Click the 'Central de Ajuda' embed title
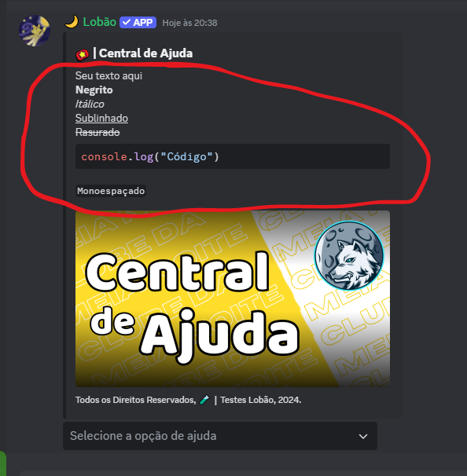This screenshot has width=467, height=476. pyautogui.click(x=146, y=53)
